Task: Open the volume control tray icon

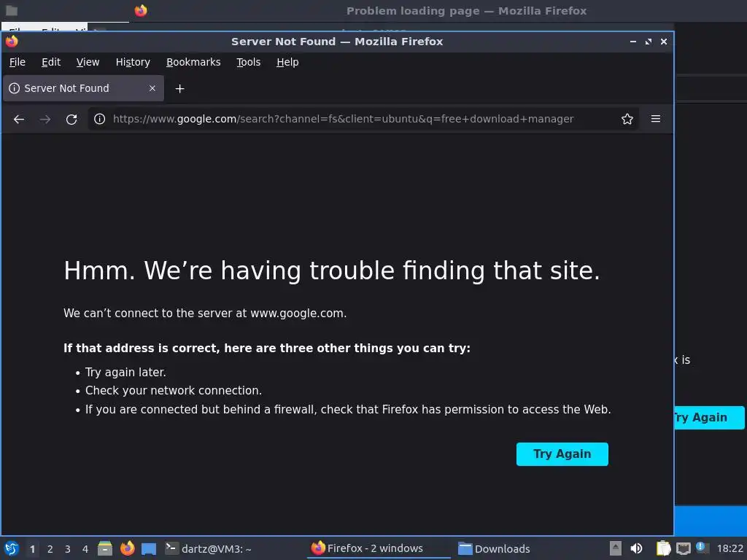Action: coord(636,548)
